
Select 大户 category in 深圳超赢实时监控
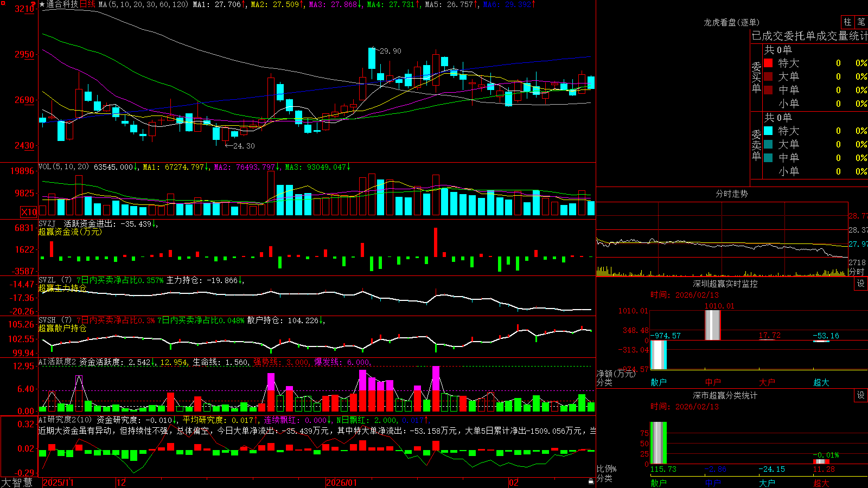point(767,382)
